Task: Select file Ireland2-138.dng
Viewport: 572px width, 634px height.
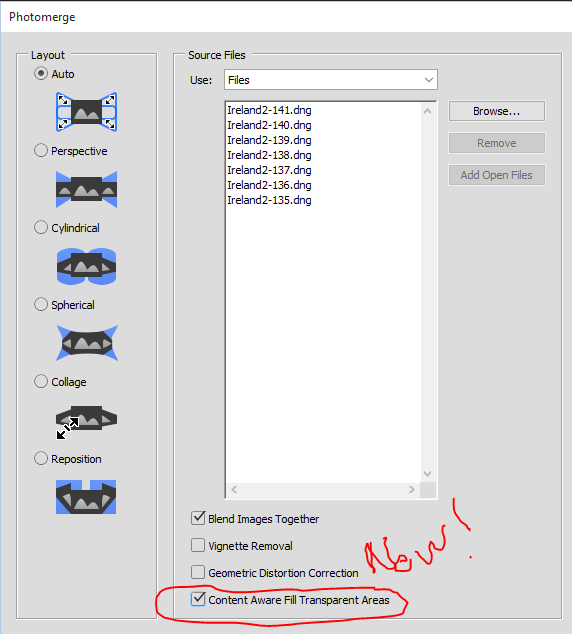Action: click(269, 155)
